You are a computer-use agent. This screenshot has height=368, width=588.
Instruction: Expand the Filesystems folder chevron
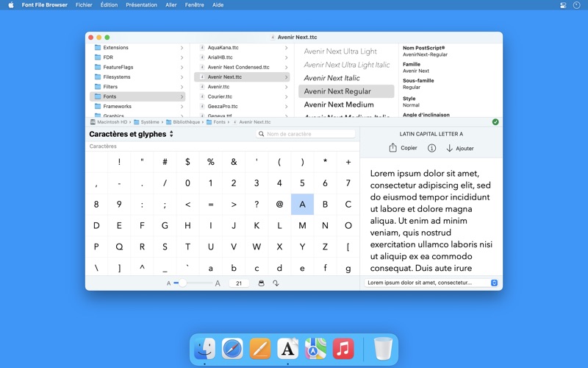point(182,77)
